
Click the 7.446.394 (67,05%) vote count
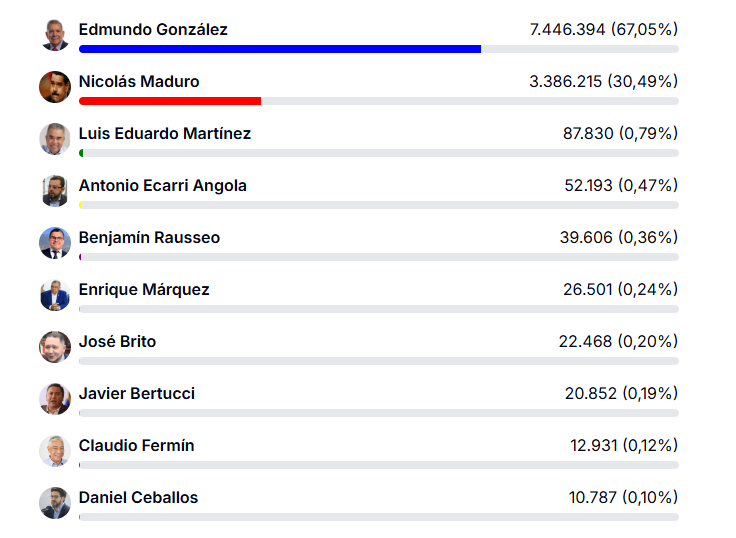[x=604, y=30]
